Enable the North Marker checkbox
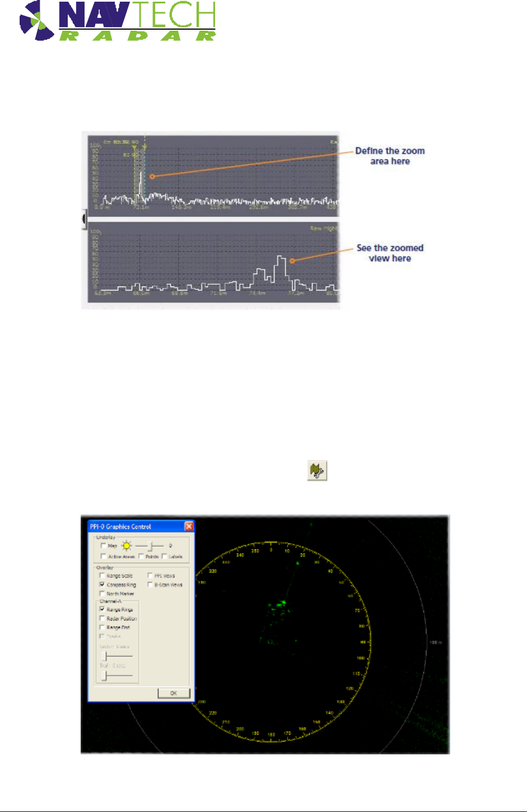Screen dimensions: 527x812 (x=102, y=593)
